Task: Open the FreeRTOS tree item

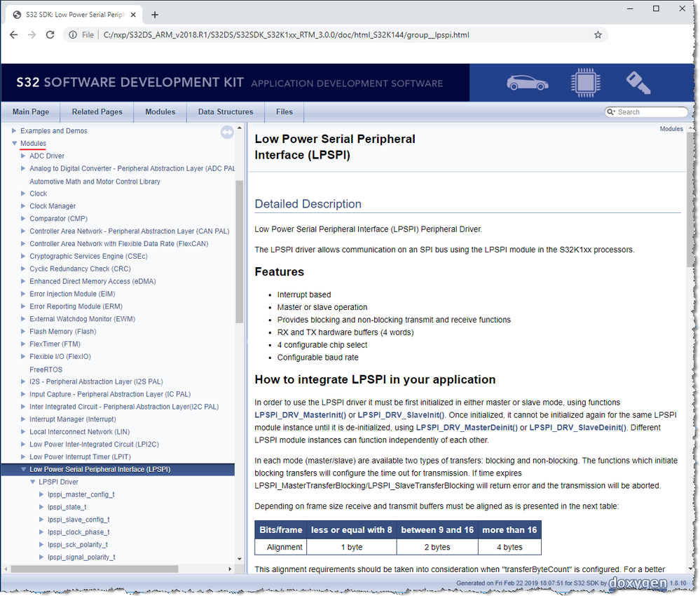Action: [x=46, y=370]
